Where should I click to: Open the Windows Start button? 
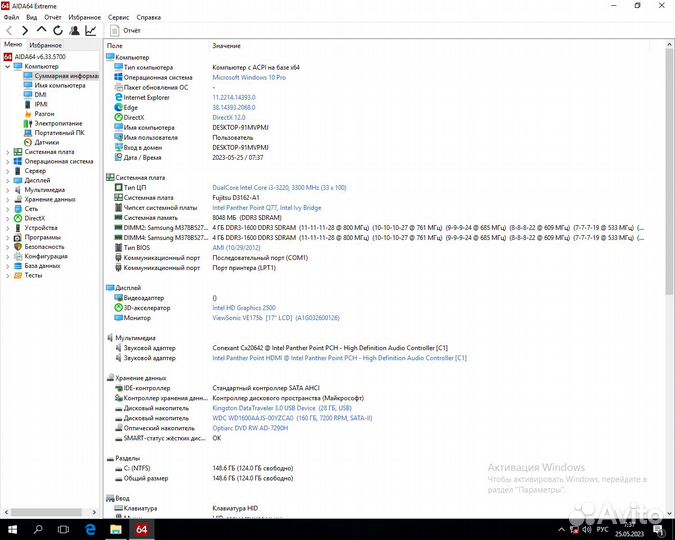[x=12, y=529]
